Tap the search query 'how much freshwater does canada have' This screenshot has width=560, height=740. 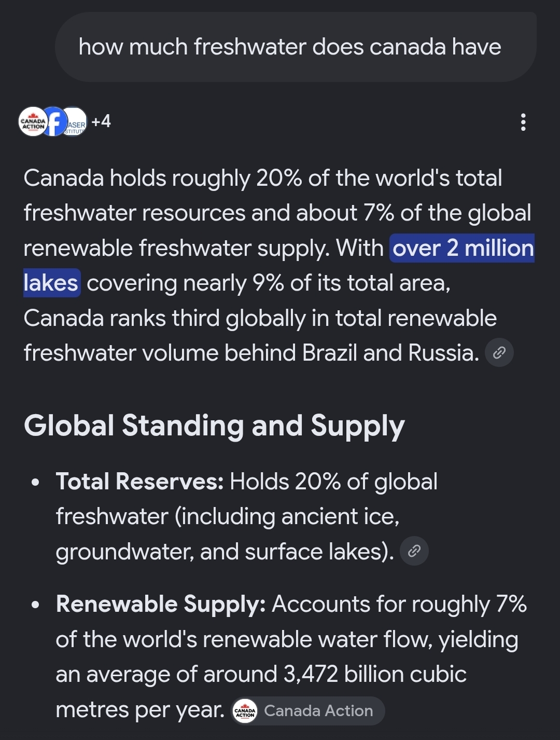pyautogui.click(x=290, y=47)
